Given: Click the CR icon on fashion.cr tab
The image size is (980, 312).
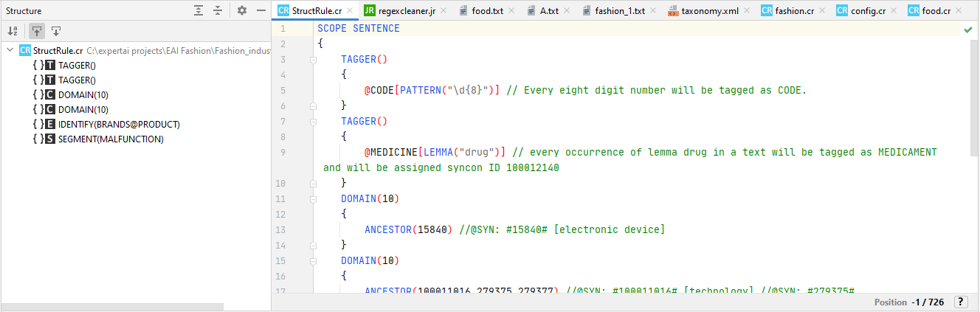Looking at the screenshot, I should [x=767, y=10].
